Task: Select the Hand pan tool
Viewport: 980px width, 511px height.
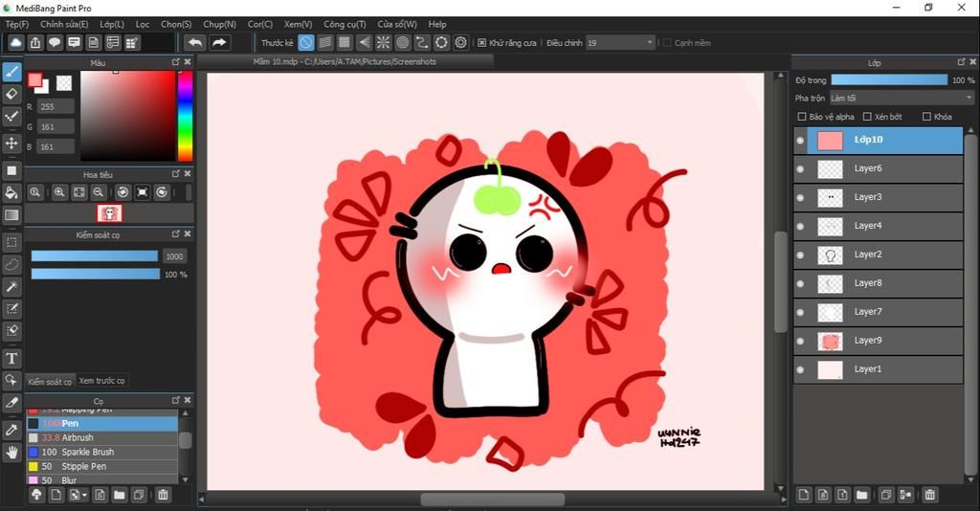Action: click(x=11, y=453)
